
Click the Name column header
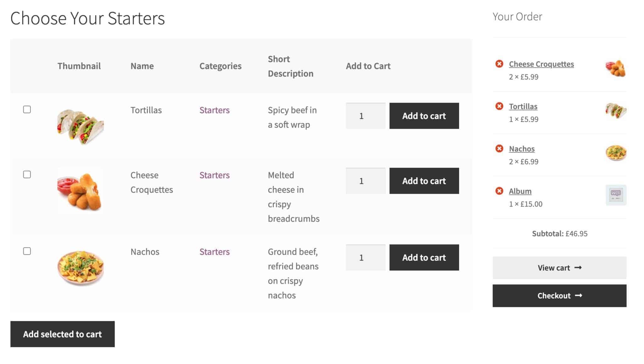pyautogui.click(x=142, y=66)
